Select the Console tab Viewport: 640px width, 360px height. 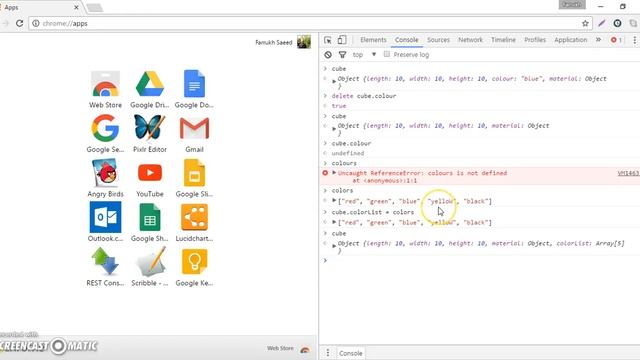pyautogui.click(x=407, y=40)
